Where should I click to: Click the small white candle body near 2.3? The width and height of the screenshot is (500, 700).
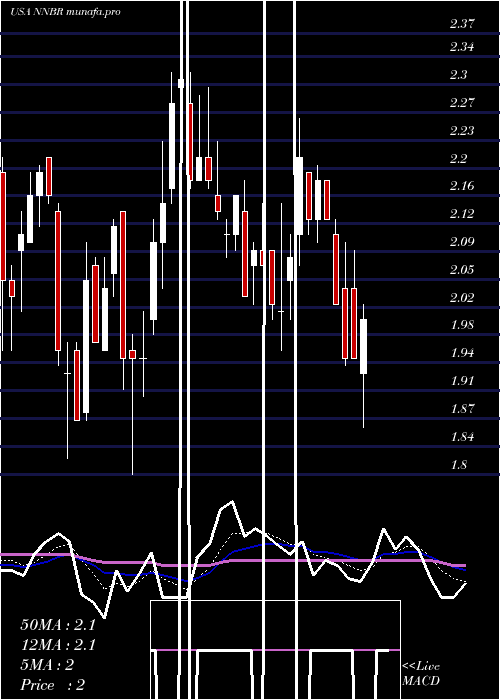click(x=181, y=83)
